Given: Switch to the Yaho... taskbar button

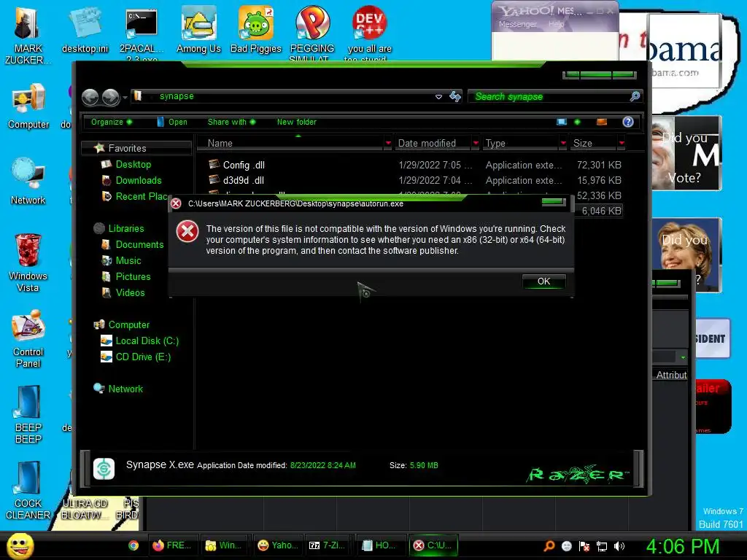Looking at the screenshot, I should 278,545.
